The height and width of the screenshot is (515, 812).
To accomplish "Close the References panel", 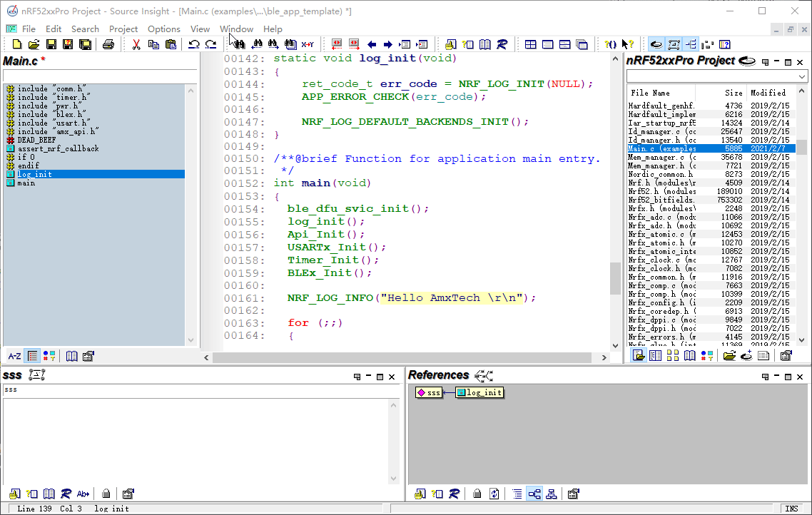I will click(800, 377).
